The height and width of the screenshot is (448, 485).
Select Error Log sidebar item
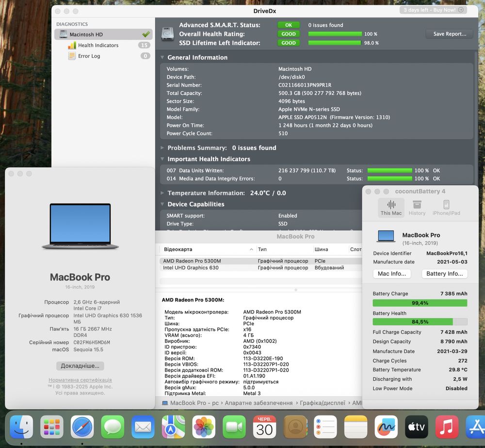(x=103, y=56)
